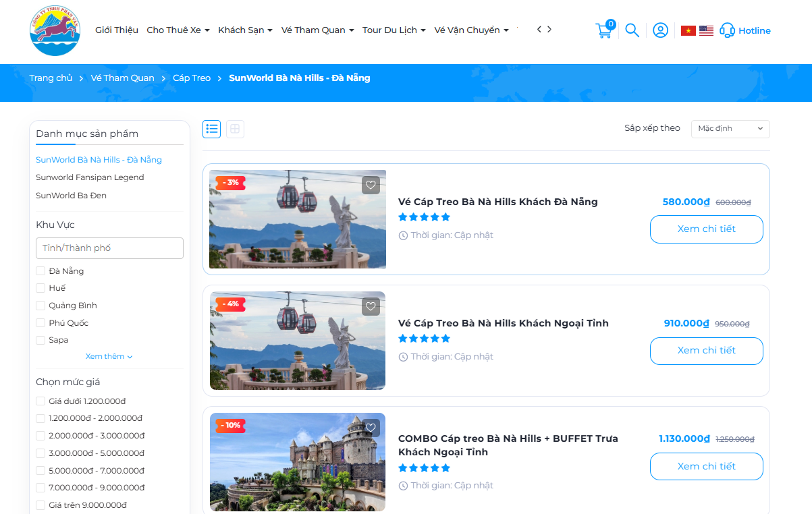Favorite the Vé Cáp Treo Khách Ngoại Tỉnh heart
Screen dimensions: 812x514
tap(371, 306)
